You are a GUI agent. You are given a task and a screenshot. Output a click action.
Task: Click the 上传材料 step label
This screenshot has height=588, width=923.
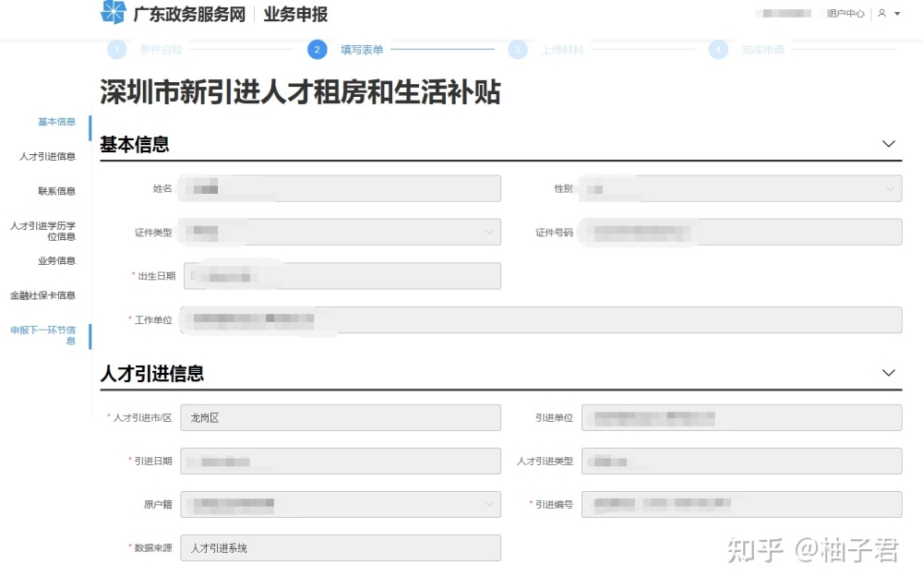point(562,50)
